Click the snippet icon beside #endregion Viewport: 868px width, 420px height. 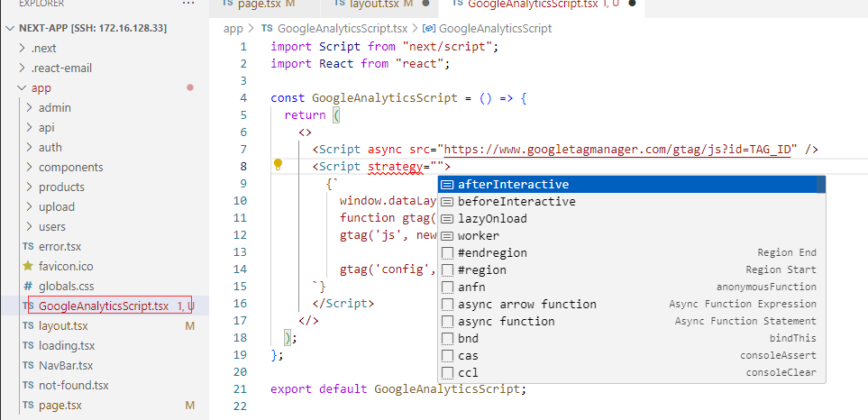(448, 253)
